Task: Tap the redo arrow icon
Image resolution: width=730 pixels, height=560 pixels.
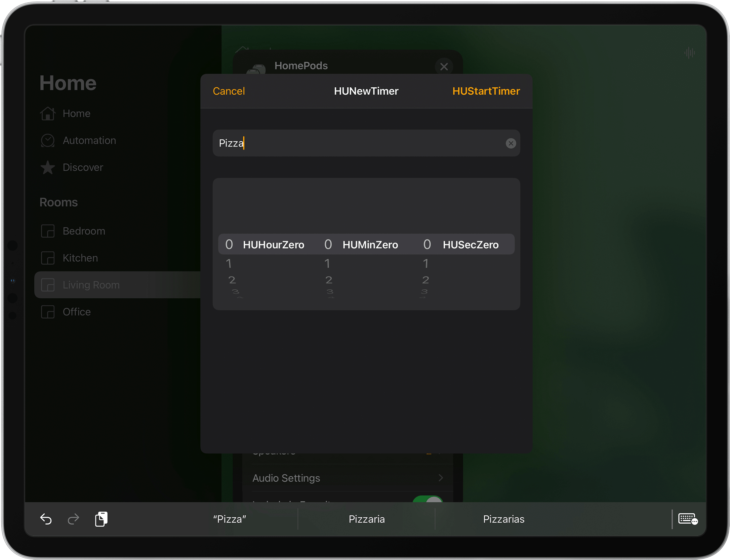Action: click(x=73, y=519)
